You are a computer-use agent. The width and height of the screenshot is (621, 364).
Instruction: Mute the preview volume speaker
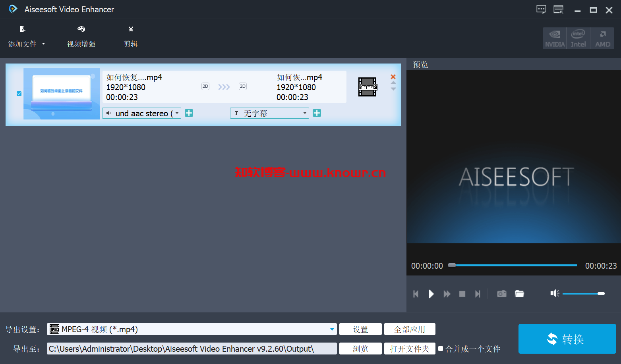555,293
